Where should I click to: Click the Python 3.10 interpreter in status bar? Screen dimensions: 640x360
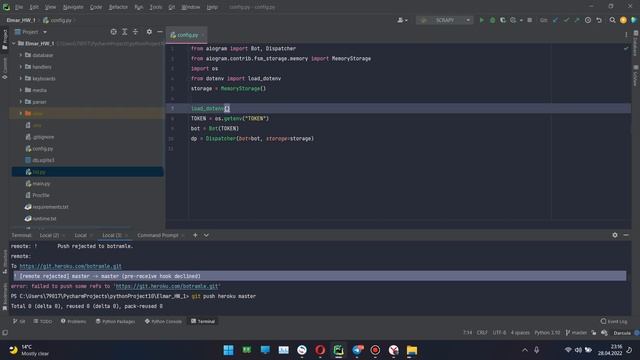[547, 333]
